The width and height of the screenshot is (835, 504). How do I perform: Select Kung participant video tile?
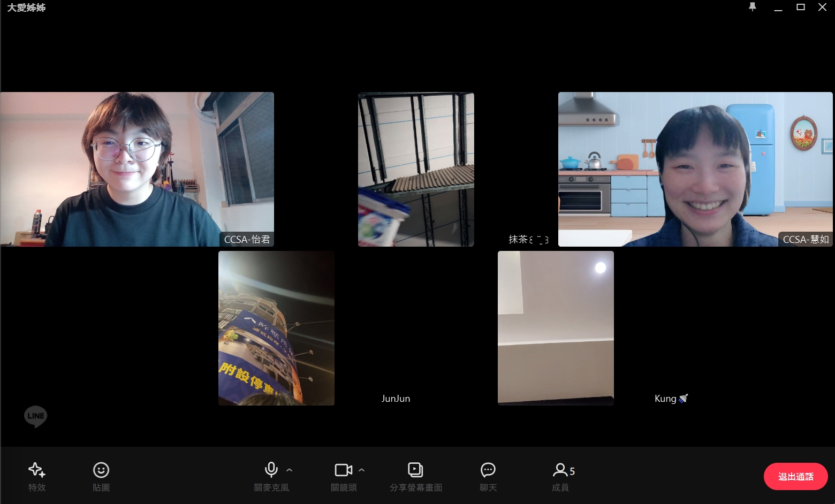coord(556,328)
